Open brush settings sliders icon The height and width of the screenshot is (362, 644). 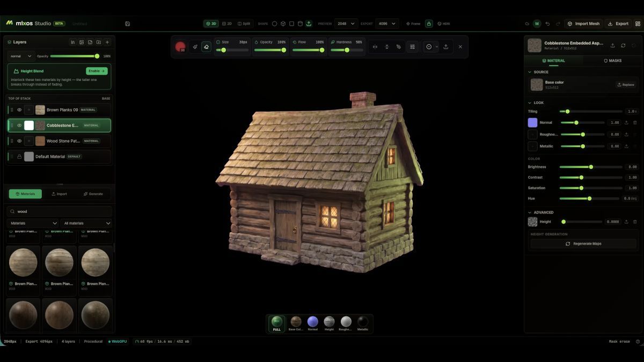tap(412, 47)
